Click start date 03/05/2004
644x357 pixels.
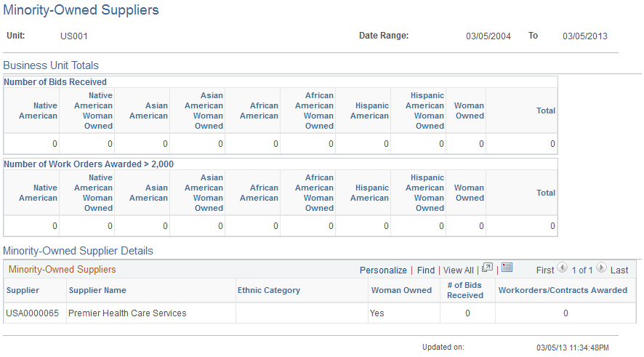tap(488, 36)
